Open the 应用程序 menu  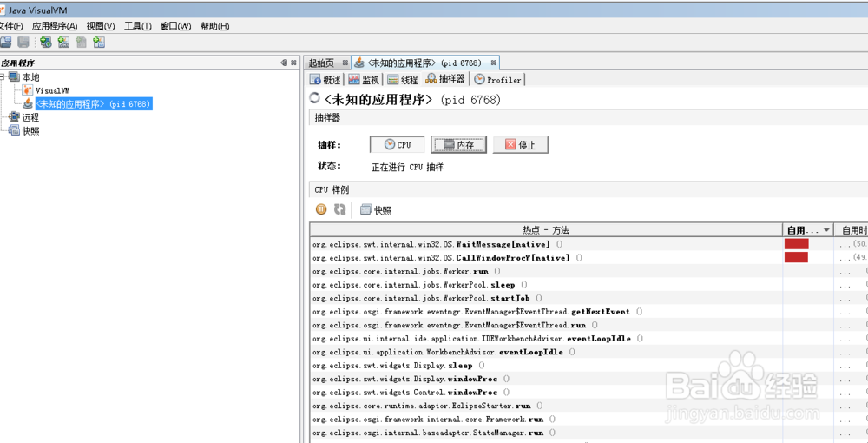tap(54, 26)
